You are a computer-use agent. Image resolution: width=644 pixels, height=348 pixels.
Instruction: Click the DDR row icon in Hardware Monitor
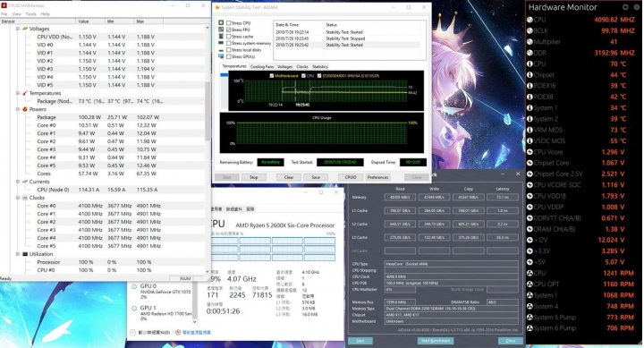tap(530, 53)
